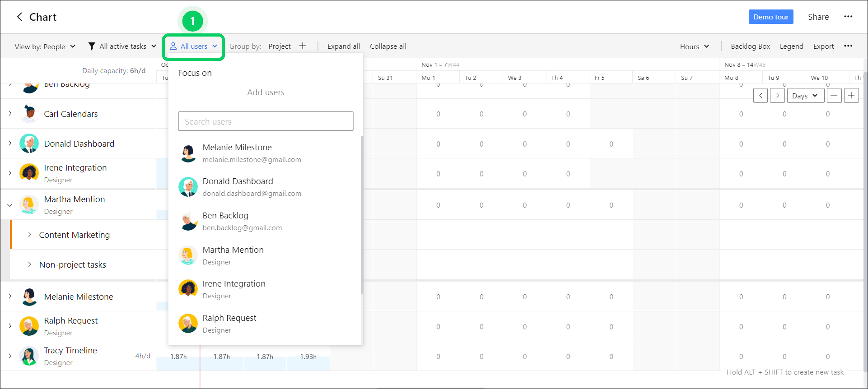Select Donald Dashboard in the user list

pos(266,187)
